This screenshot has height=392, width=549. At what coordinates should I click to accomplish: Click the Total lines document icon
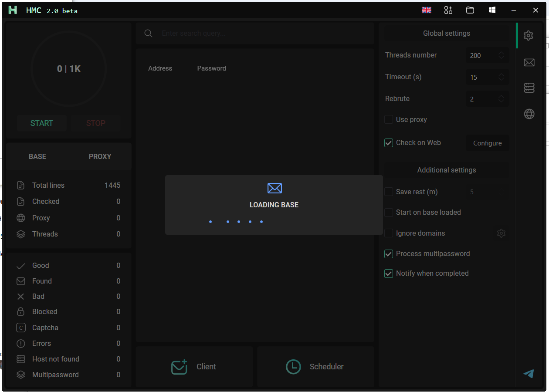point(20,185)
